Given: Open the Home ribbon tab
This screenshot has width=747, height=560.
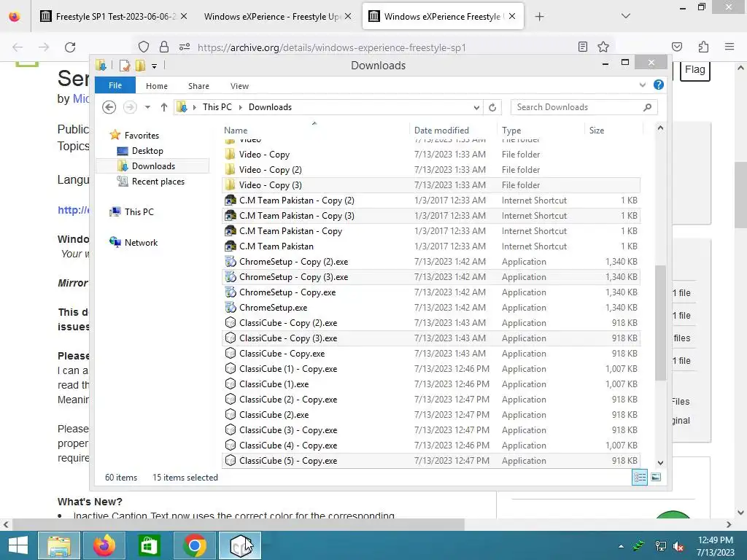Looking at the screenshot, I should tap(157, 86).
